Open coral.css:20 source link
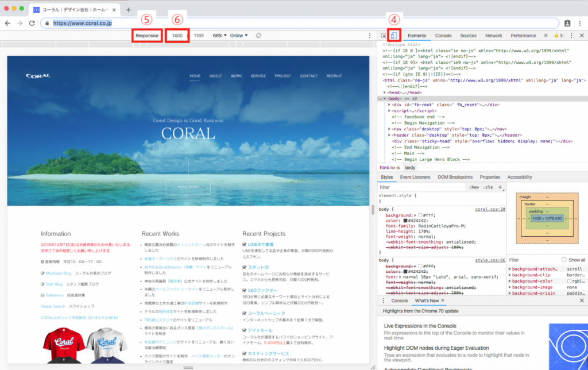Screen dimensions: 588x370 pyautogui.click(x=490, y=209)
